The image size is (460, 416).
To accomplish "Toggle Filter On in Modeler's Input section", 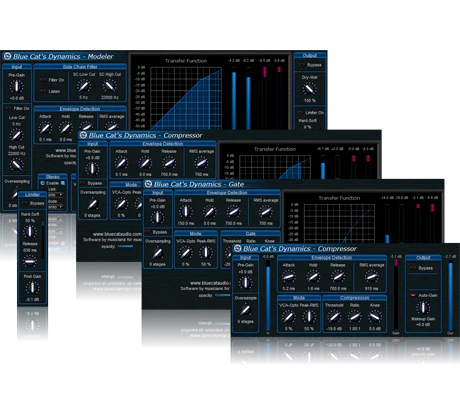I will coord(8,108).
